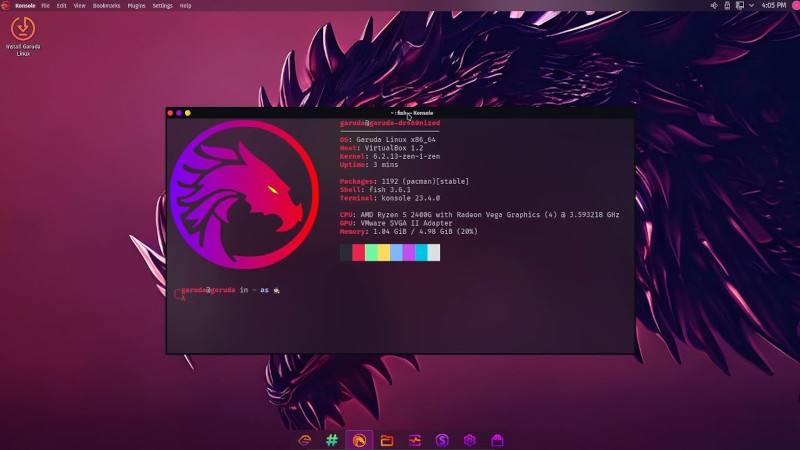
Task: Expand hidden system tray icons arrow
Action: point(752,6)
